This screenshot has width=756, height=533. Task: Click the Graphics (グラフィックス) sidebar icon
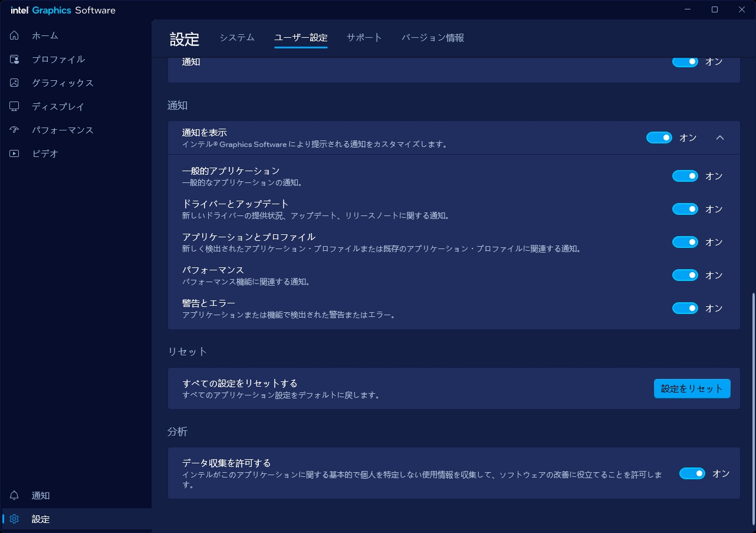(x=15, y=83)
